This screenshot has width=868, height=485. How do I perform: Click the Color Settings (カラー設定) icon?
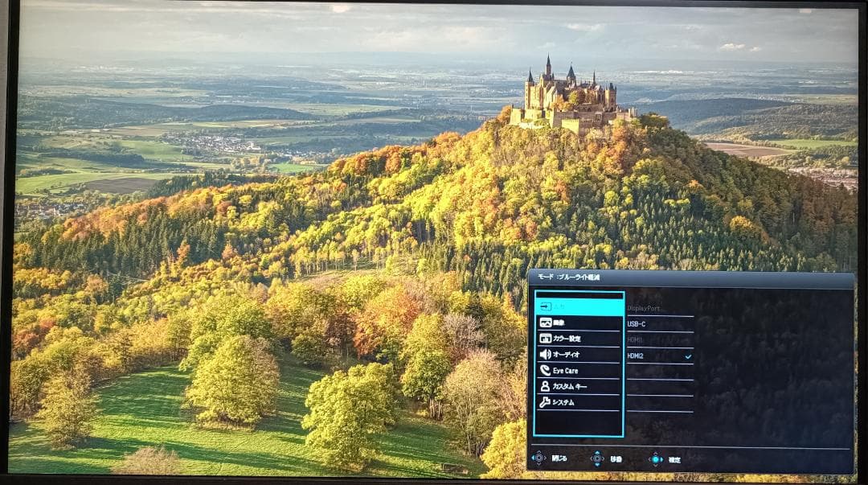[x=547, y=339]
